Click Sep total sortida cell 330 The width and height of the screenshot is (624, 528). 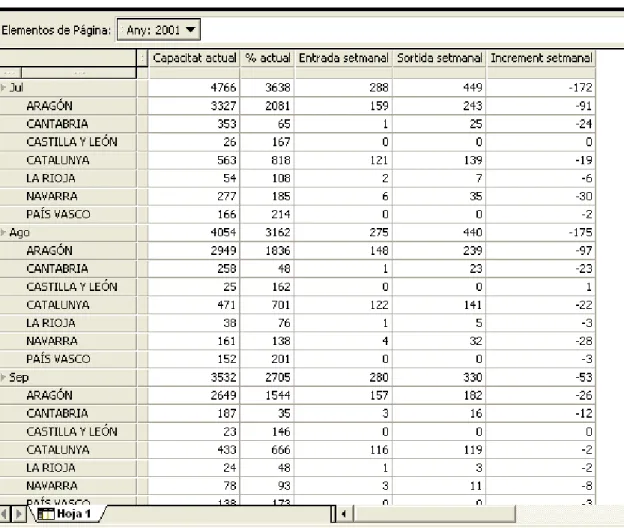[x=439, y=377]
